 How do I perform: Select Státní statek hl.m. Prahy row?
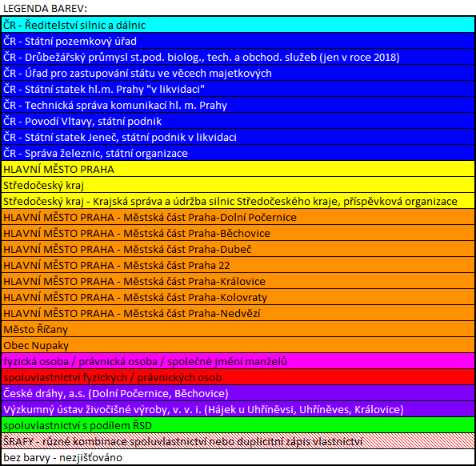238,89
